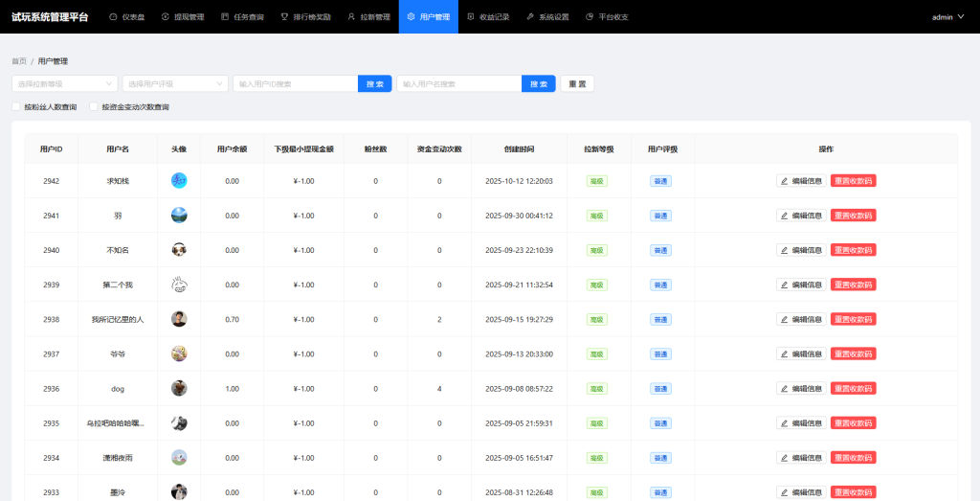Expand the 选择用户评级 dropdown
The width and height of the screenshot is (980, 501).
pyautogui.click(x=175, y=84)
